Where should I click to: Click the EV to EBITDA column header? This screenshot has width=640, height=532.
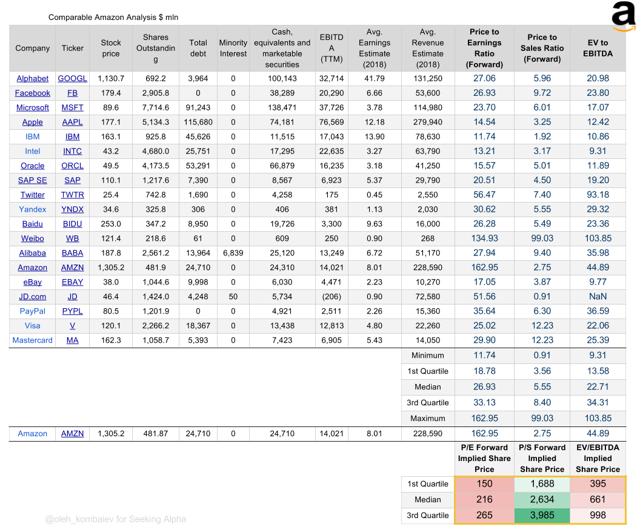pos(598,49)
